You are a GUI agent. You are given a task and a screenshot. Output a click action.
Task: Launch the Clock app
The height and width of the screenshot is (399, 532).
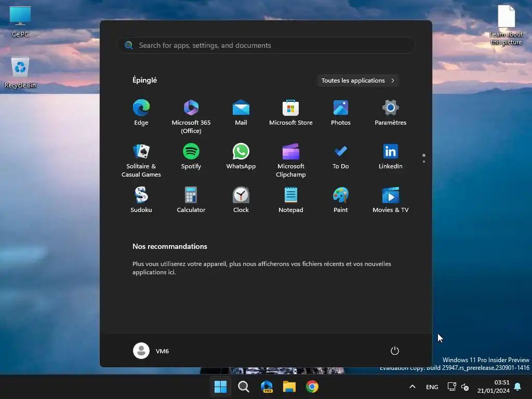coord(241,200)
